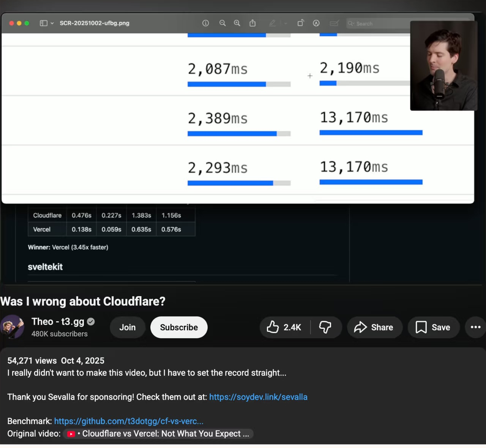486x448 pixels.
Task: Click progress bar under 2,087ms
Action: 239,84
